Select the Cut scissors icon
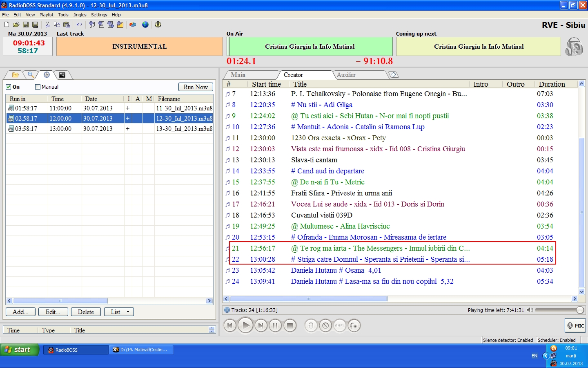588x368 pixels. click(x=47, y=25)
